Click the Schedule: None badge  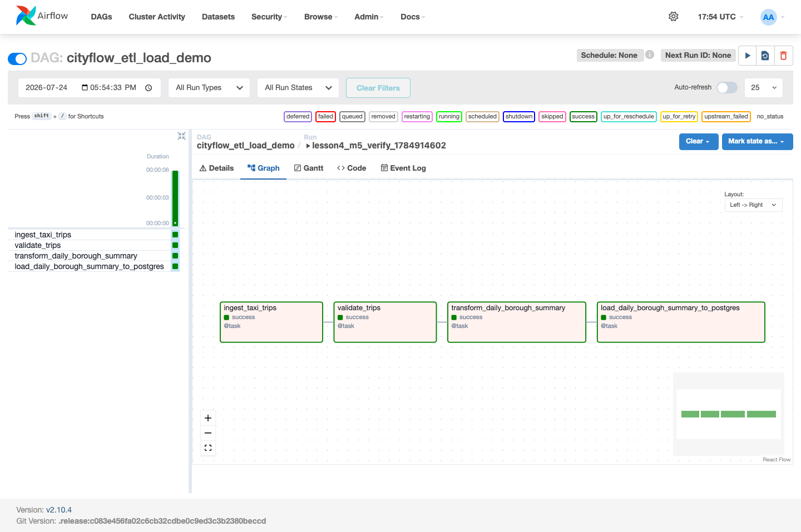tap(609, 55)
